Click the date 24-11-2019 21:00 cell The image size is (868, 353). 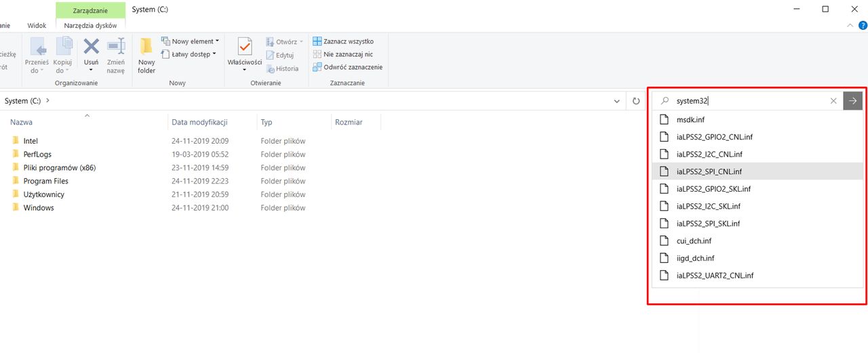(200, 208)
